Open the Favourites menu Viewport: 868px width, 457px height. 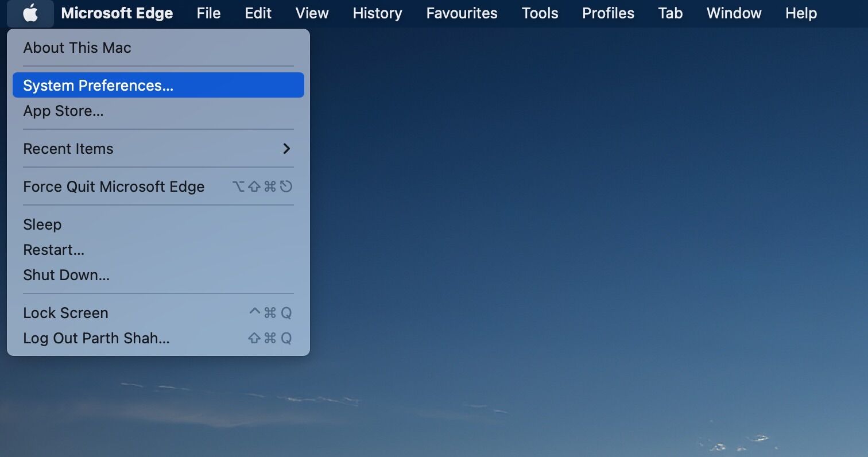(462, 13)
